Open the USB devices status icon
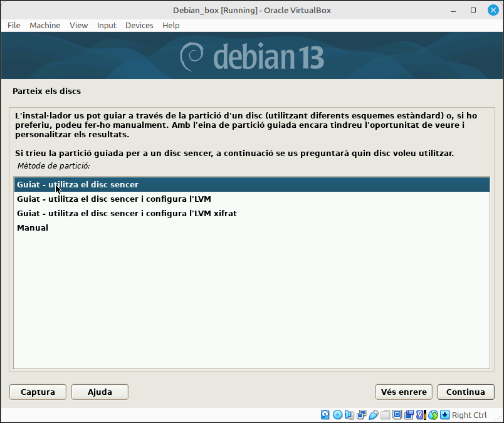 tap(373, 415)
